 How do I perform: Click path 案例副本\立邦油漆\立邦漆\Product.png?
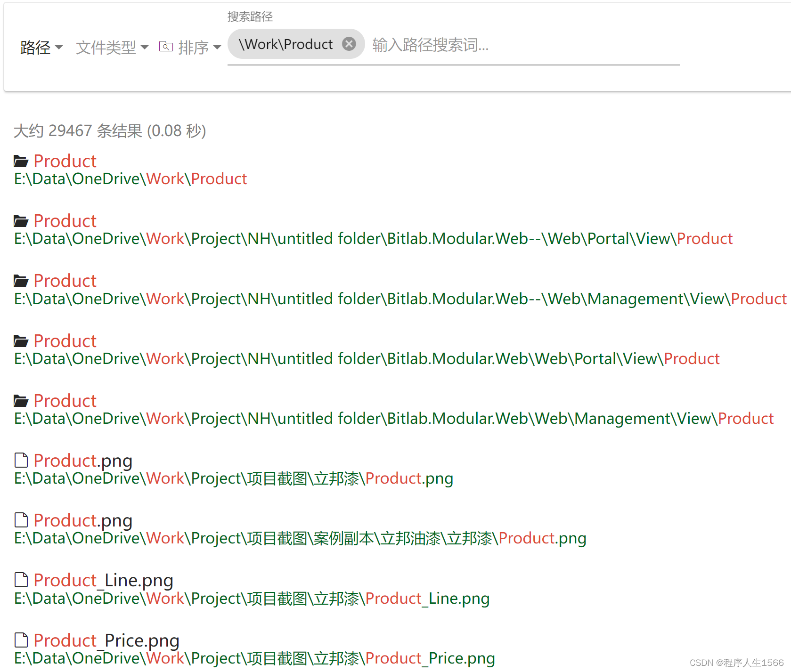click(300, 538)
